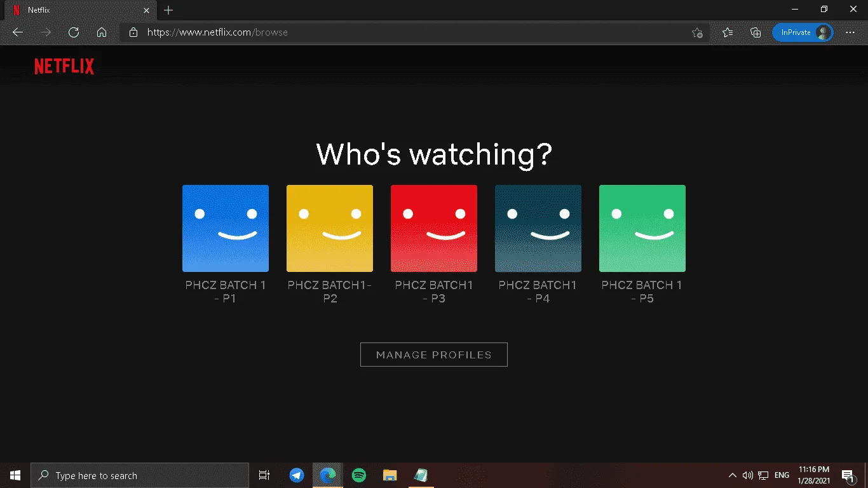
Task: Open the notification center icon
Action: (847, 475)
